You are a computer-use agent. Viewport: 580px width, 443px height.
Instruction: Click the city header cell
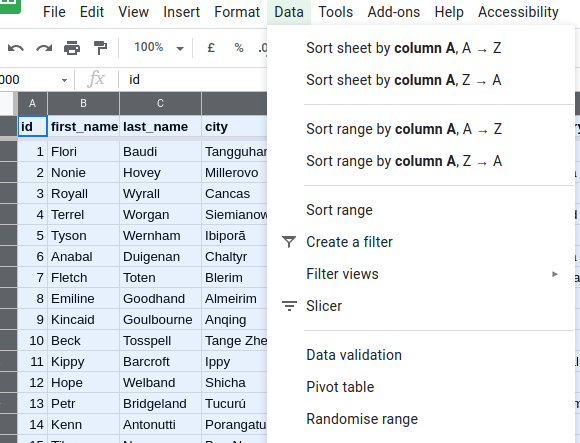click(235, 126)
